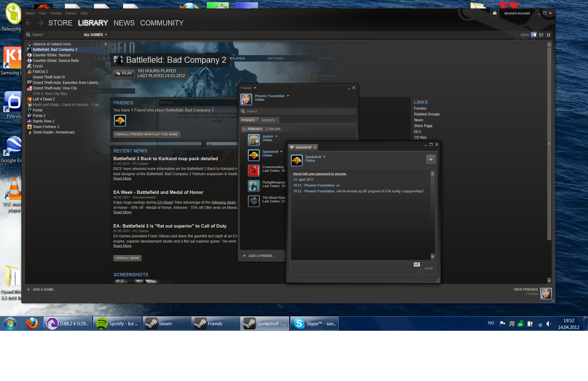Click friend avatar under Friends who play
Screen dimensions: 588x381
[x=120, y=121]
